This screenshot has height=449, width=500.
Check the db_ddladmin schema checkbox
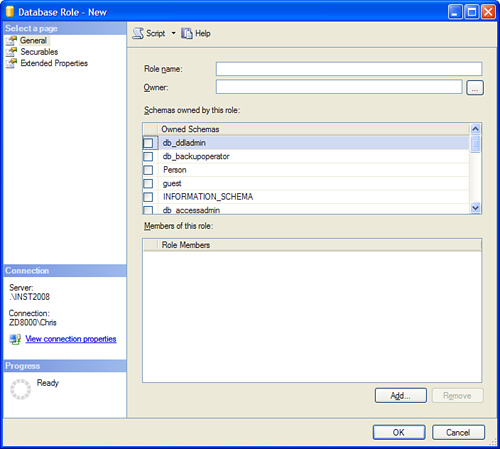[x=148, y=143]
